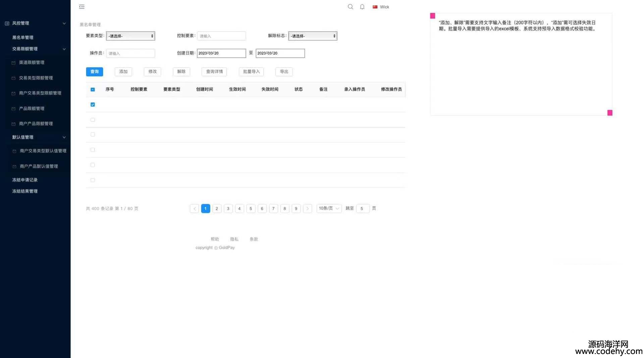The height and width of the screenshot is (358, 644).
Task: Click the 批量导入 button
Action: click(251, 72)
